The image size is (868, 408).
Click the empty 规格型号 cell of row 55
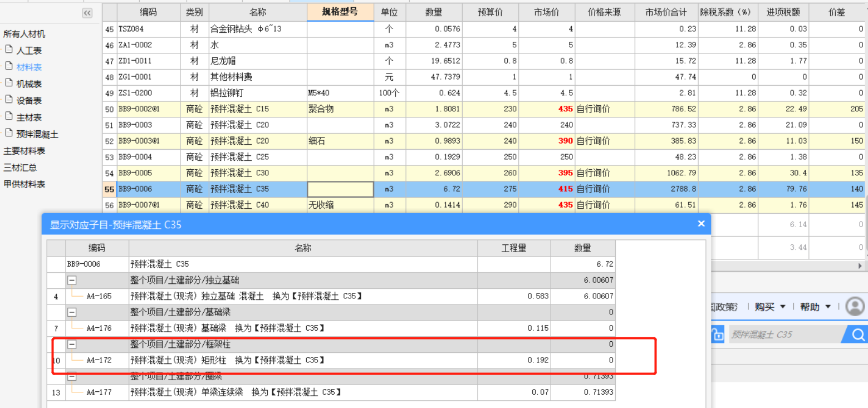click(x=340, y=189)
